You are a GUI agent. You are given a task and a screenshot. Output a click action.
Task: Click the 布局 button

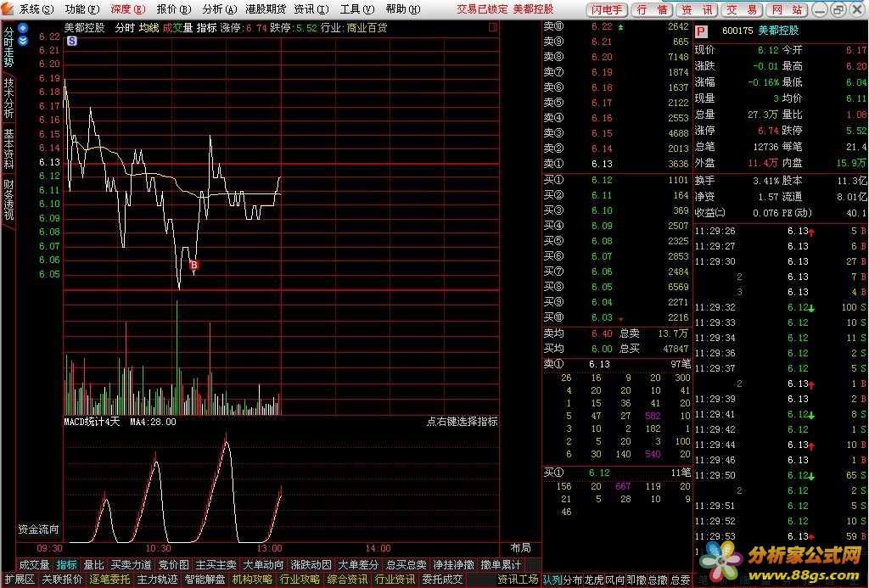[x=520, y=548]
